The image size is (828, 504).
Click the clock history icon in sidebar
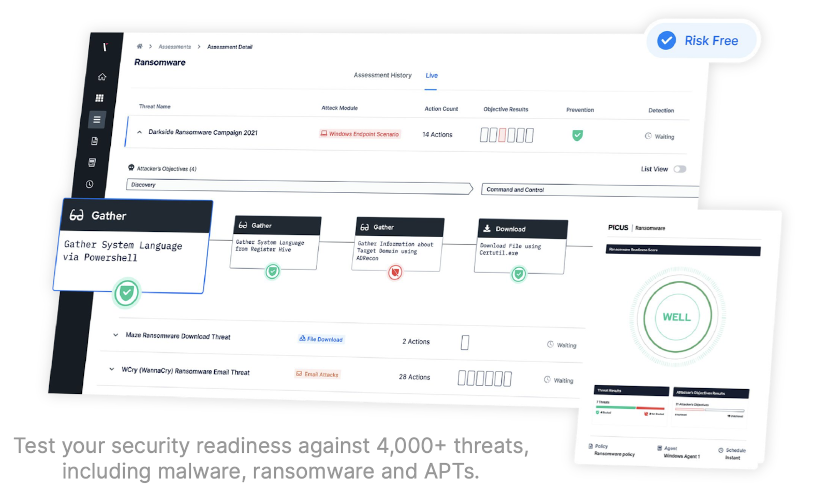90,184
